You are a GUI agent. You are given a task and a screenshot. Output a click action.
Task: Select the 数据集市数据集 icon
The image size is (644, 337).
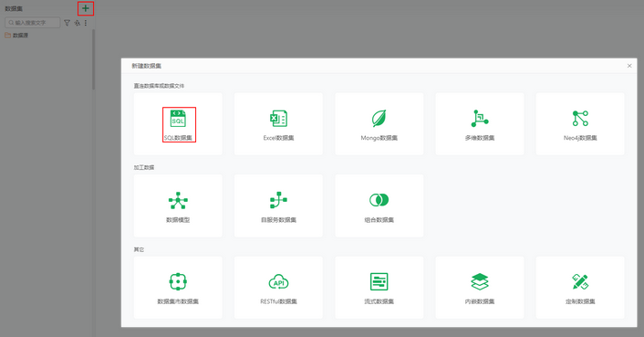point(178,281)
